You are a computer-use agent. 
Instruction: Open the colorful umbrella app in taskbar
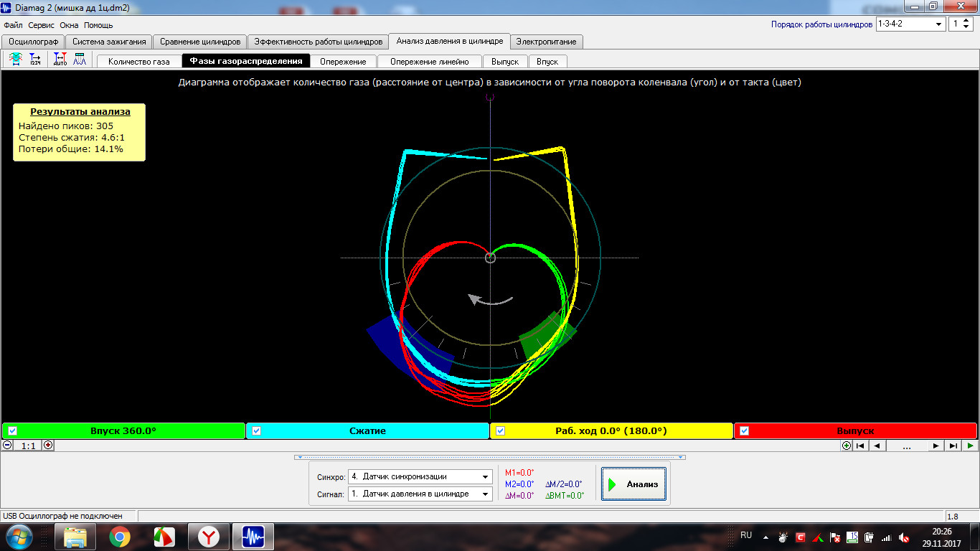click(164, 536)
